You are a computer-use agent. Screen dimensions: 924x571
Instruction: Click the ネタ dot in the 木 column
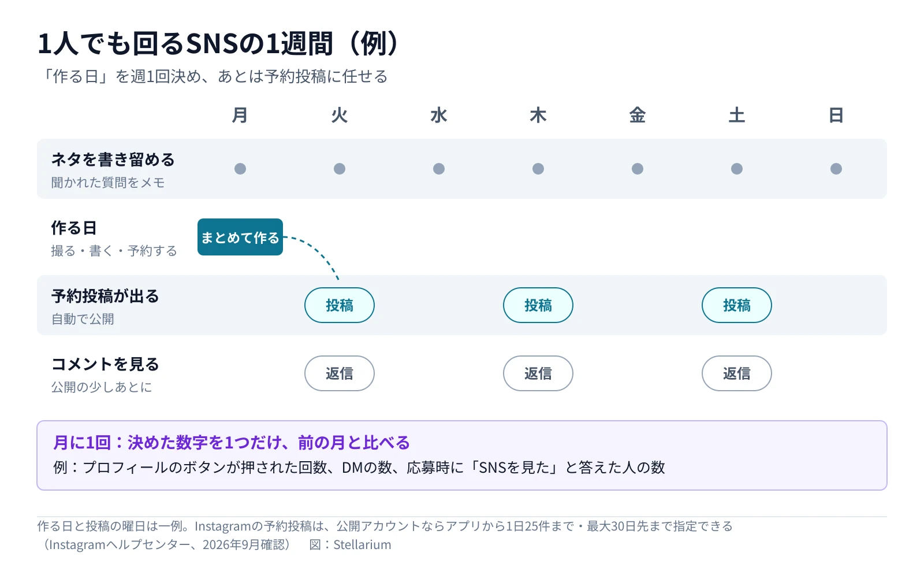coord(538,169)
